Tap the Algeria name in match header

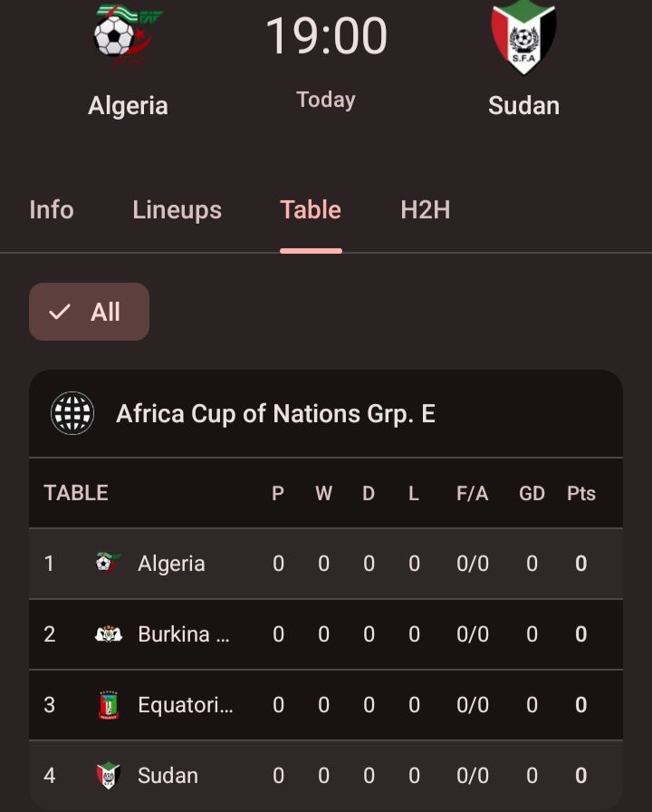(x=128, y=105)
